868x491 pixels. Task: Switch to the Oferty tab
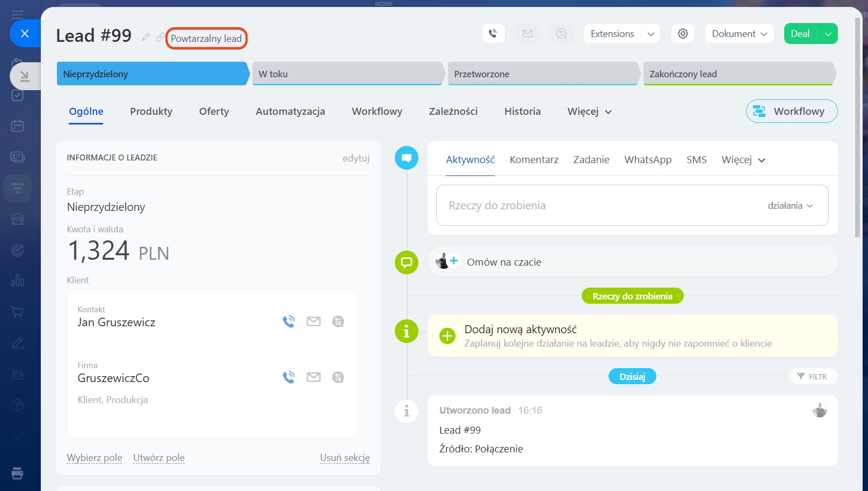pos(214,112)
